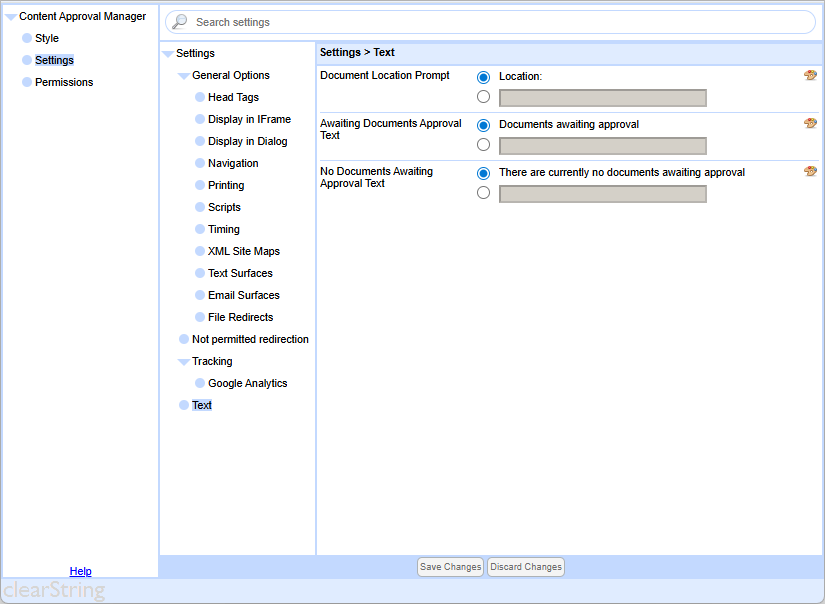Collapse the Content Approval Manager root node
This screenshot has width=825, height=604.
(10, 17)
